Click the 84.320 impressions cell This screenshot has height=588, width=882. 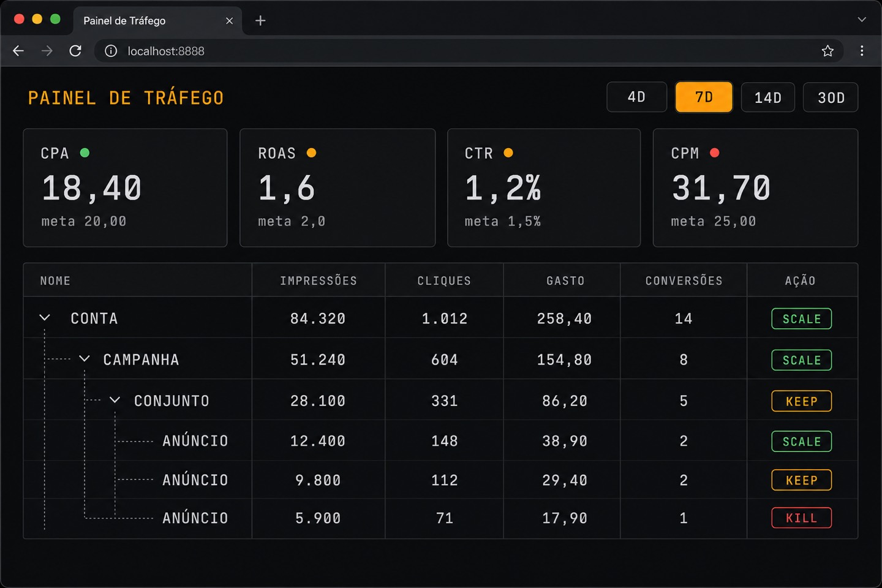point(318,318)
